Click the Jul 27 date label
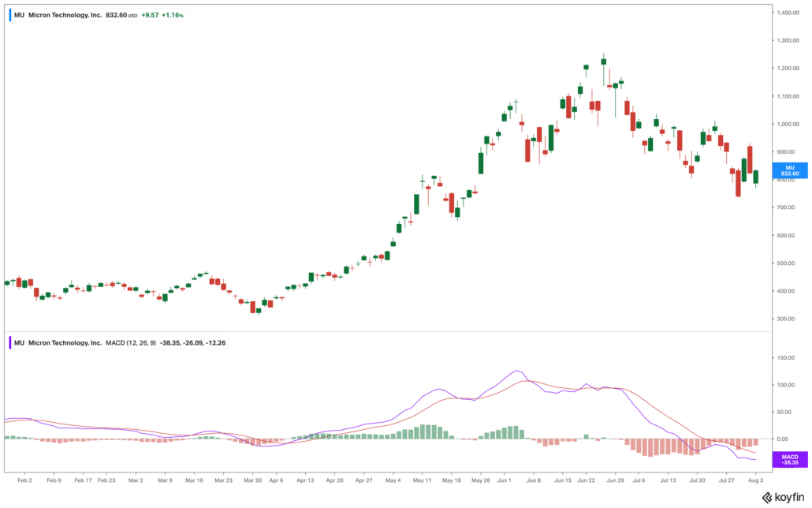The width and height of the screenshot is (812, 508). click(727, 480)
